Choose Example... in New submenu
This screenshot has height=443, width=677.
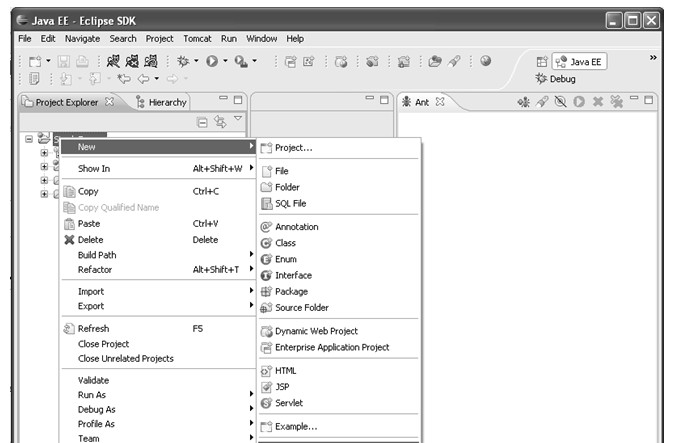pyautogui.click(x=339, y=427)
